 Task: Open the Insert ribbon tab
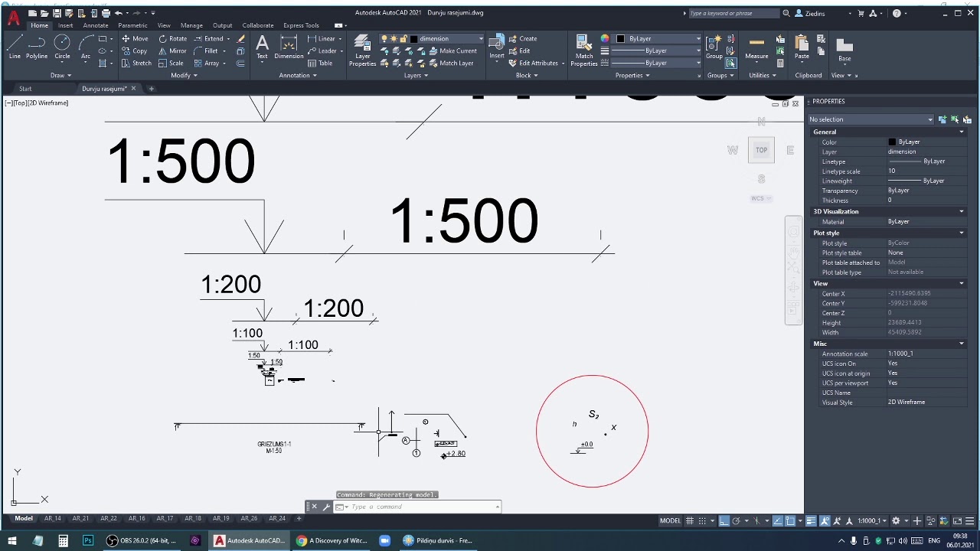(66, 25)
